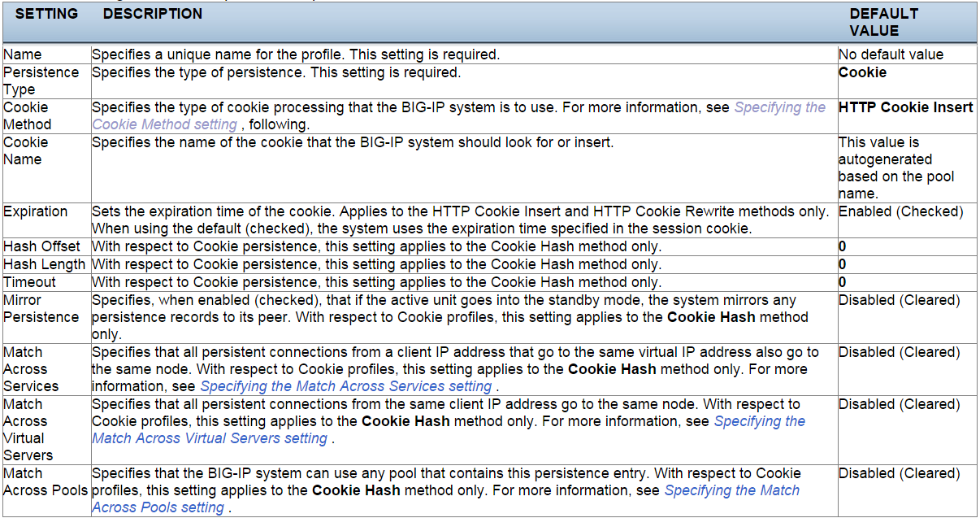The width and height of the screenshot is (980, 518).
Task: Select the bold Cookie default value cell
Action: [x=862, y=72]
